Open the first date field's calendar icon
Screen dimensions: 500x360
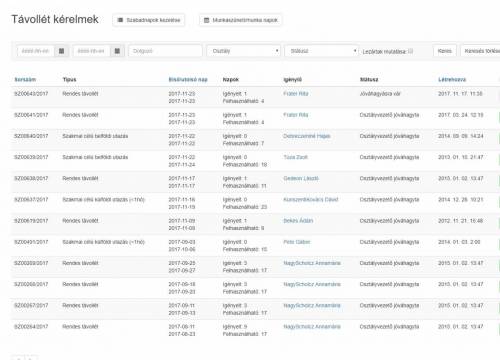coord(62,51)
